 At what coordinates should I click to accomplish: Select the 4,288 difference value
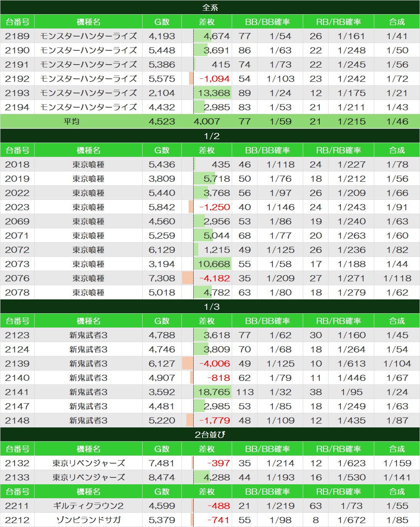(217, 477)
